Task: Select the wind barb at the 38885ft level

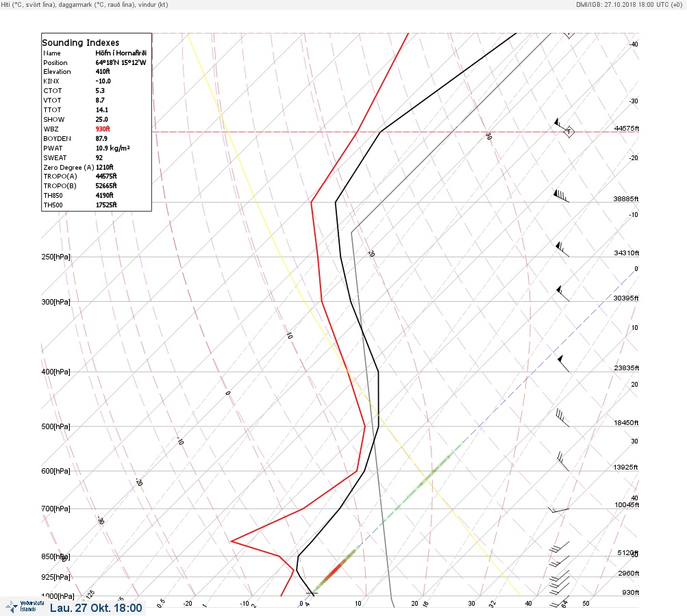Action: coord(561,196)
